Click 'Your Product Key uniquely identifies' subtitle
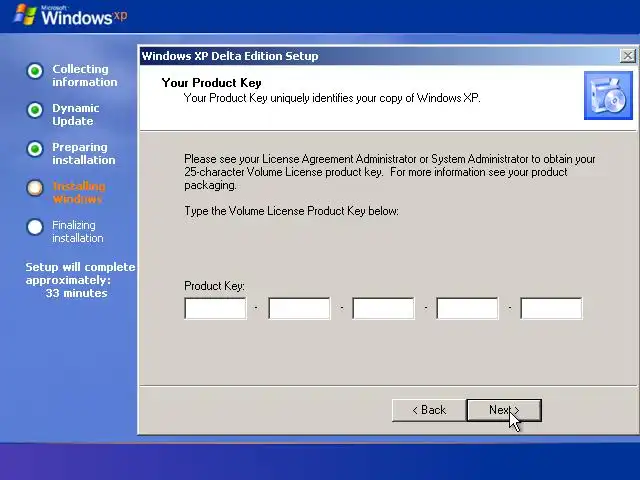Image resolution: width=640 pixels, height=480 pixels. coord(332,98)
